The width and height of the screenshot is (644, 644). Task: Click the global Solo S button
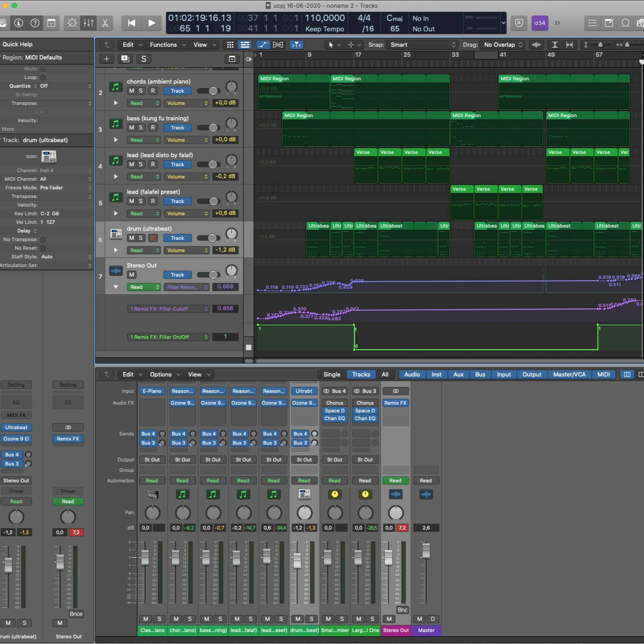(144, 59)
